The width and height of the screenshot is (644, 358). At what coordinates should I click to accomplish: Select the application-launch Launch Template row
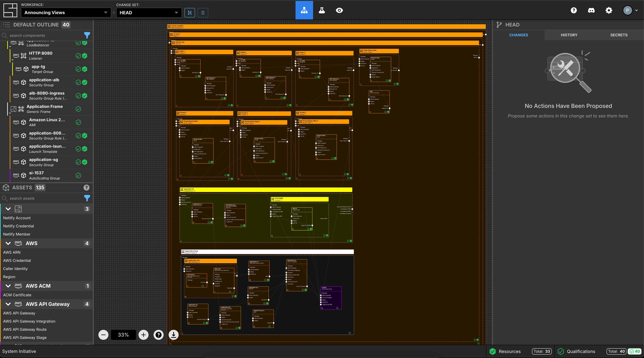[51, 149]
